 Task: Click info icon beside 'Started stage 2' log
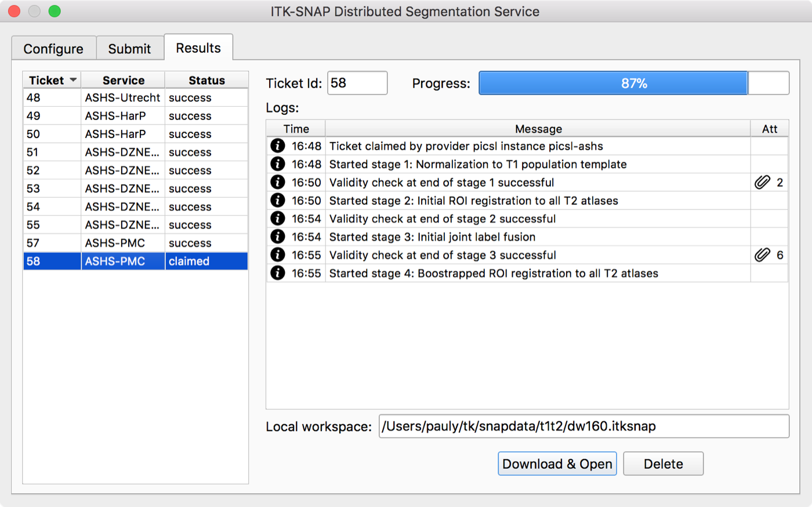(278, 200)
